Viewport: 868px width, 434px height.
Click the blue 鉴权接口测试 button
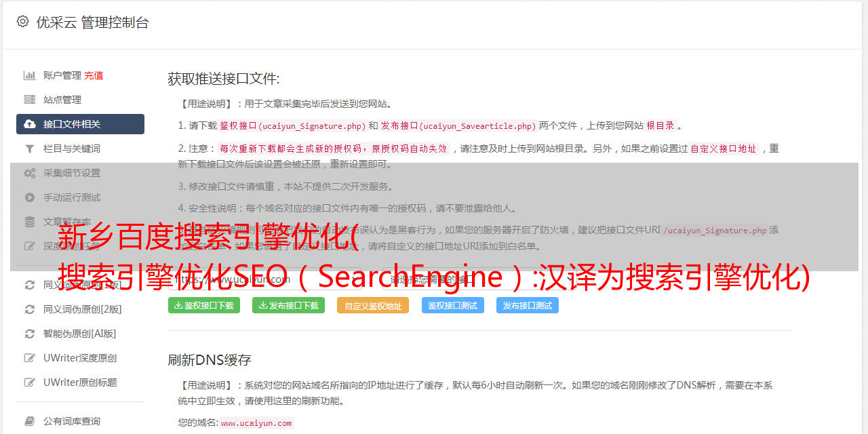pos(453,305)
